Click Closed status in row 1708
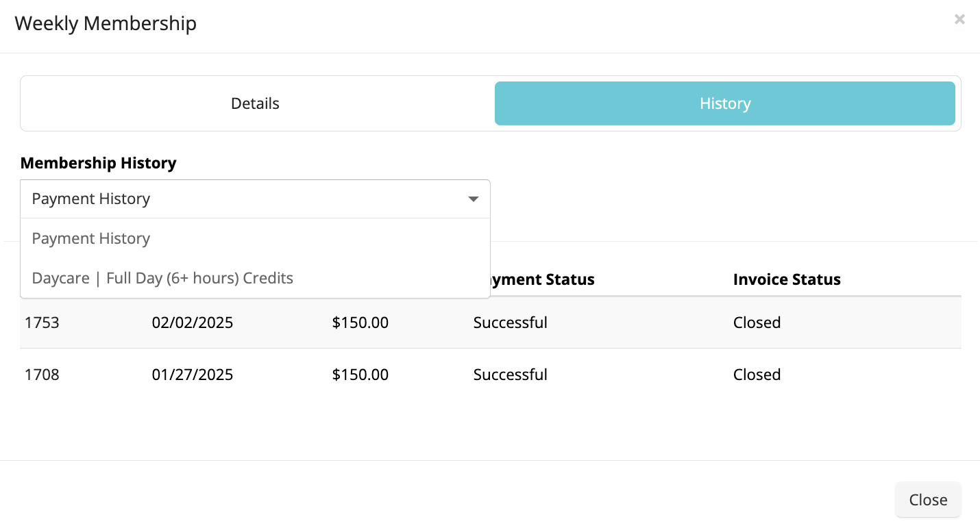Image resolution: width=980 pixels, height=530 pixels. pyautogui.click(x=757, y=375)
